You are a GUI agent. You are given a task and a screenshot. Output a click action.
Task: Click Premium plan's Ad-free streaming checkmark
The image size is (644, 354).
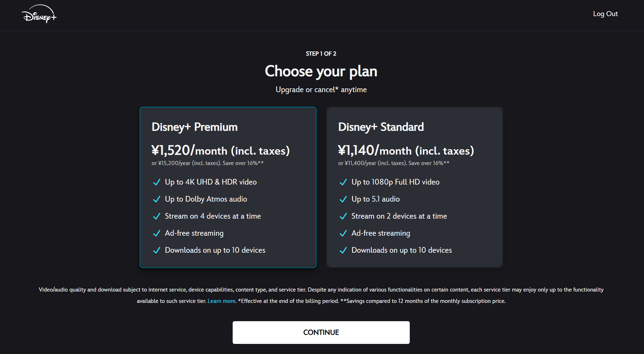(x=157, y=233)
